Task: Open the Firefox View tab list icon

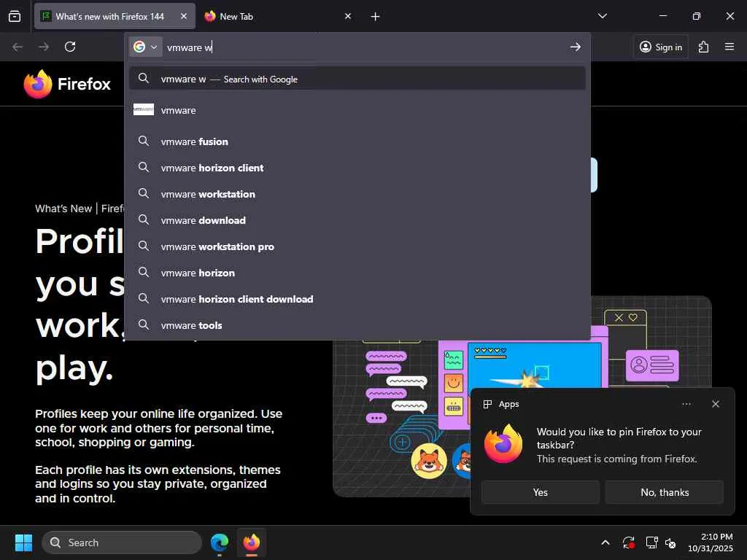Action: click(15, 16)
